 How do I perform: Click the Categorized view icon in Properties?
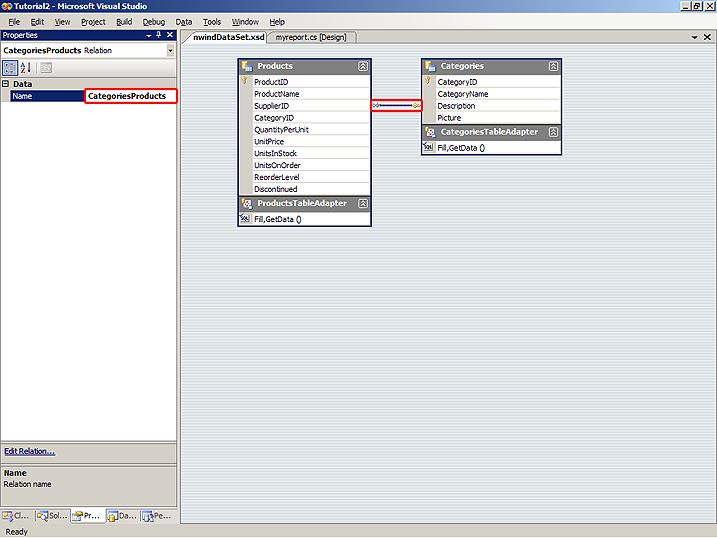point(10,68)
